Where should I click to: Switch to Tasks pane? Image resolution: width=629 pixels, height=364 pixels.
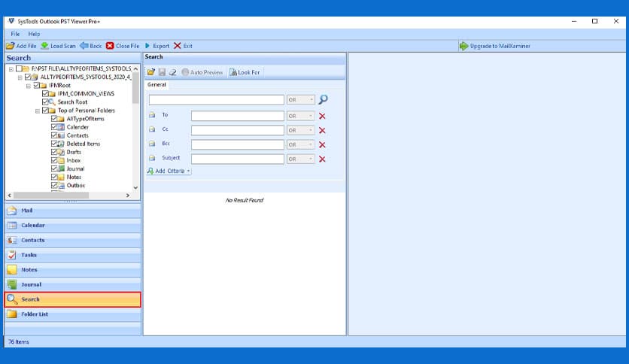(73, 255)
